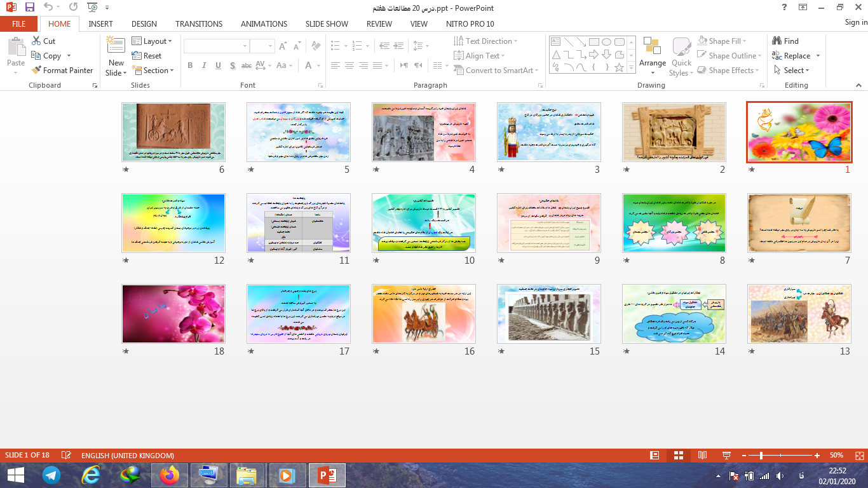Open the Section dropdown menu
This screenshot has height=488, width=868.
click(153, 71)
